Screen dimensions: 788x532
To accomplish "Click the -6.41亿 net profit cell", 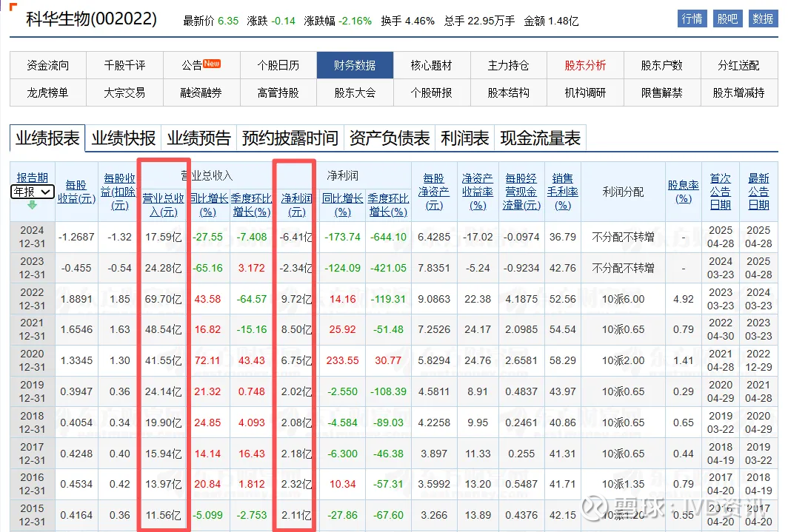I will pyautogui.click(x=296, y=237).
